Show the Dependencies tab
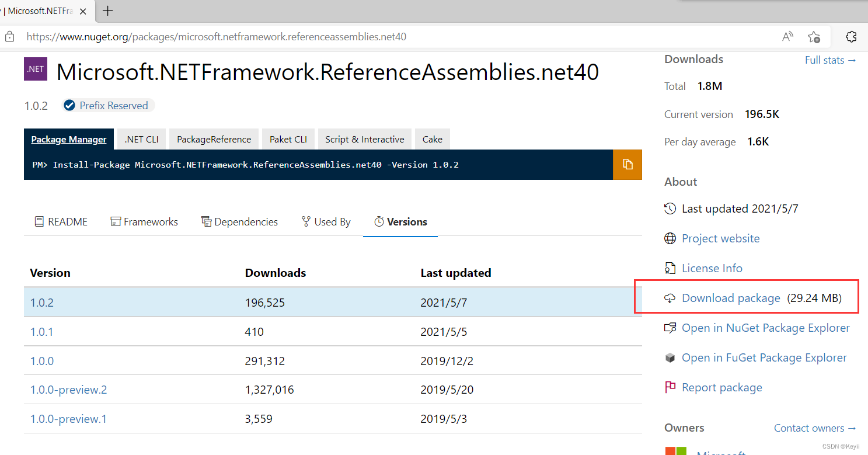 [239, 222]
